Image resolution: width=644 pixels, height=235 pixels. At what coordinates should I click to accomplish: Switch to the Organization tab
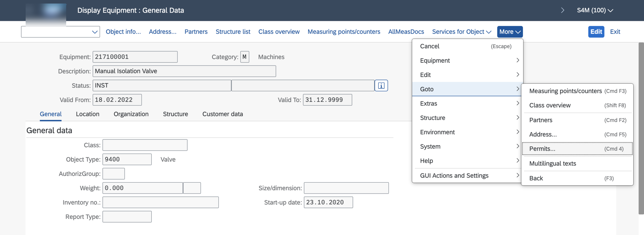131,114
